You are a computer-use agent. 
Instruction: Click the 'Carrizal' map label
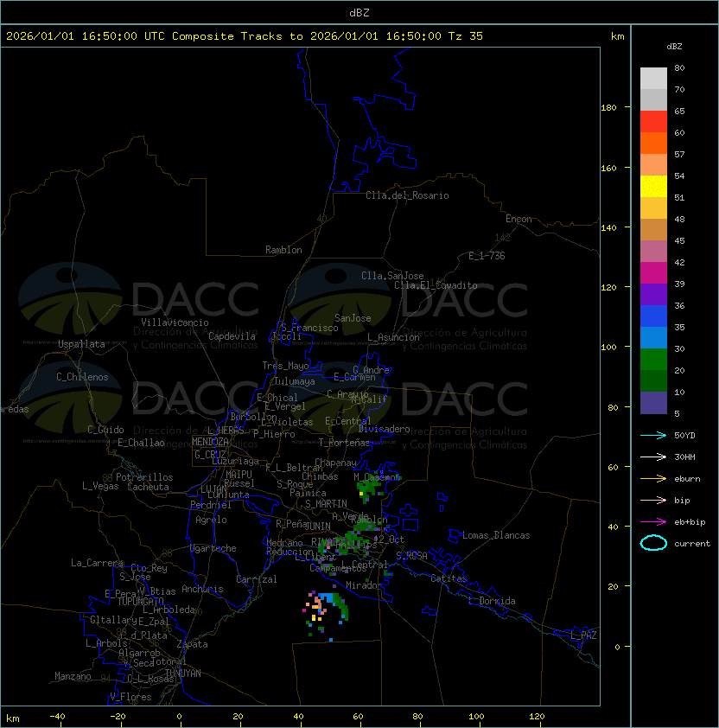[x=257, y=579]
